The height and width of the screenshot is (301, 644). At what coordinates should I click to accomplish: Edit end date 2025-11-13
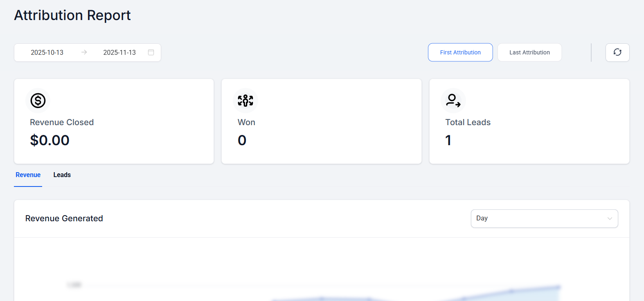(119, 52)
